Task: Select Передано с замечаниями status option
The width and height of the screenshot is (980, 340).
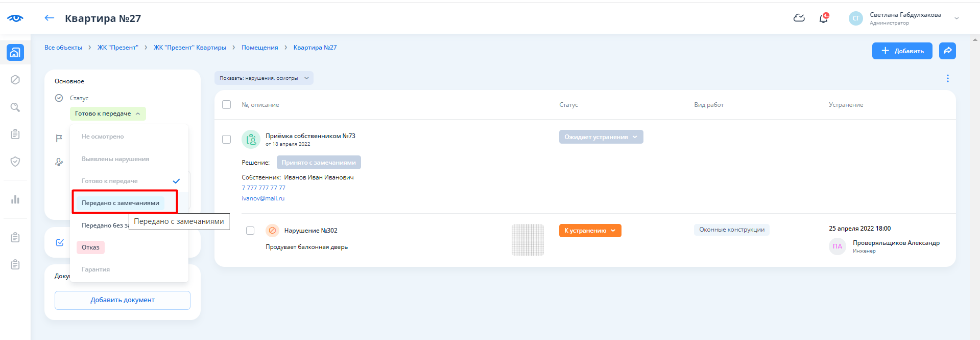Action: [x=121, y=203]
